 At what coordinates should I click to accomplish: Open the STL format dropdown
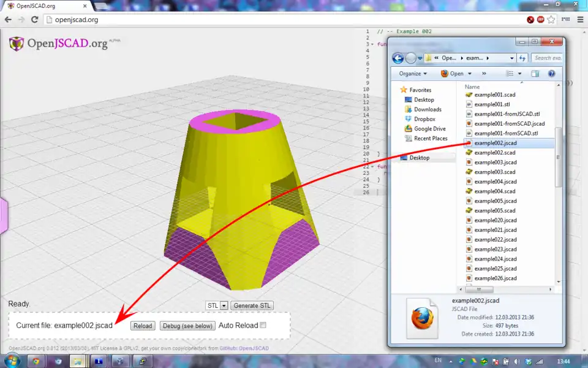[224, 305]
